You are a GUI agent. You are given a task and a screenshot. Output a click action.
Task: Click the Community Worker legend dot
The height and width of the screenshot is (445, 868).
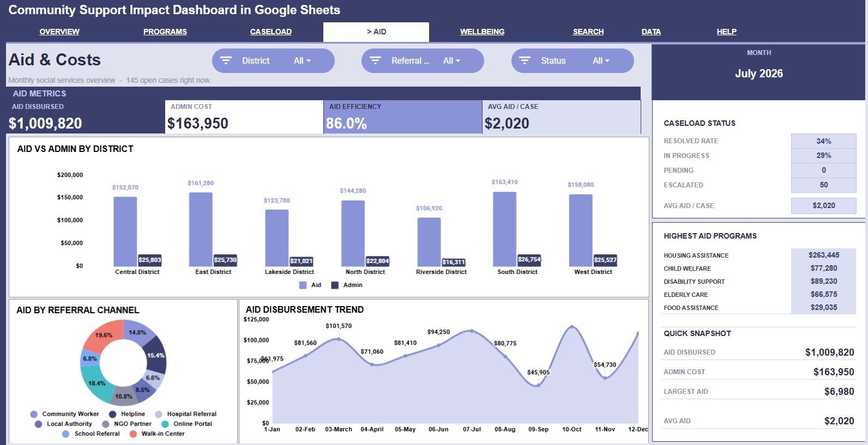click(34, 414)
